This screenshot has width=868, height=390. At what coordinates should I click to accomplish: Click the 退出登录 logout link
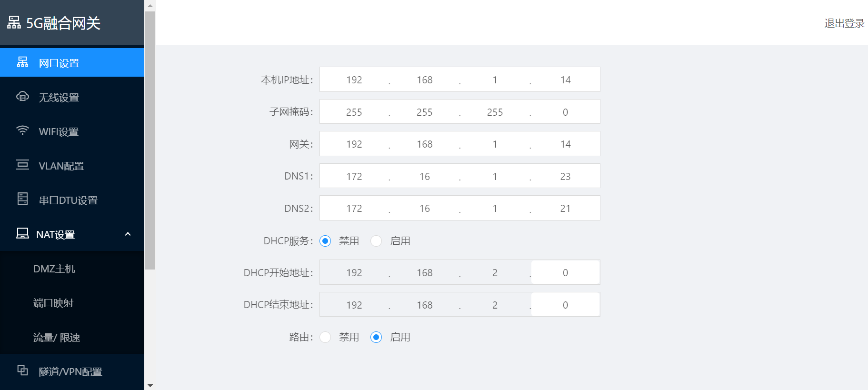[x=844, y=23]
